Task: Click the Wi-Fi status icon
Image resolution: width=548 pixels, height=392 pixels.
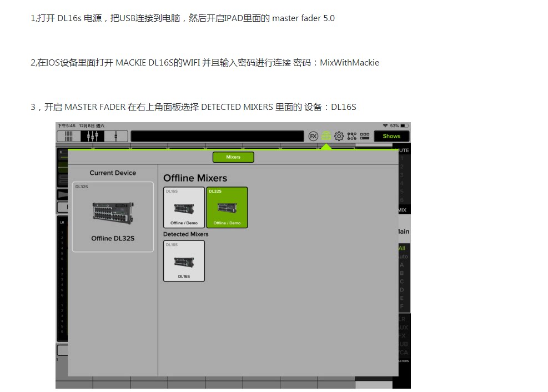Action: click(385, 125)
